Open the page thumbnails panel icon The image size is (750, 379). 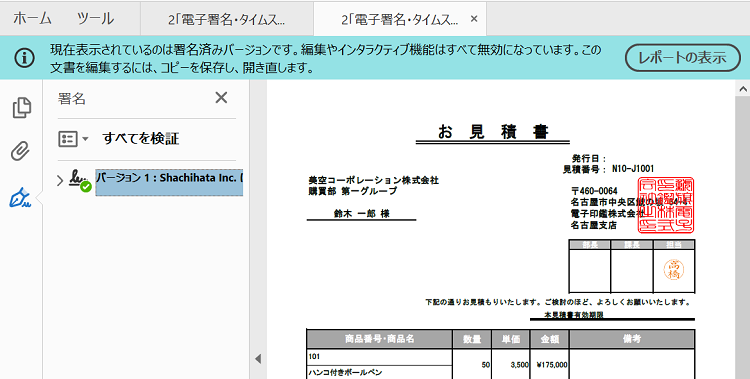(x=22, y=107)
